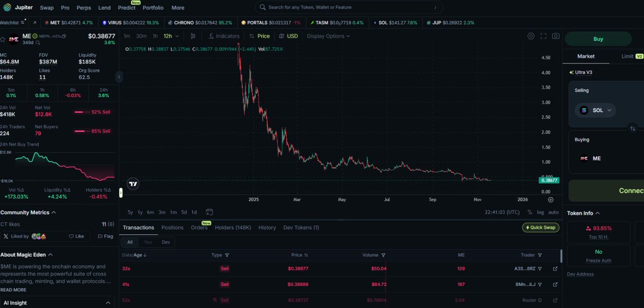
Task: Open the 32s transaction in explorer
Action: click(555, 269)
